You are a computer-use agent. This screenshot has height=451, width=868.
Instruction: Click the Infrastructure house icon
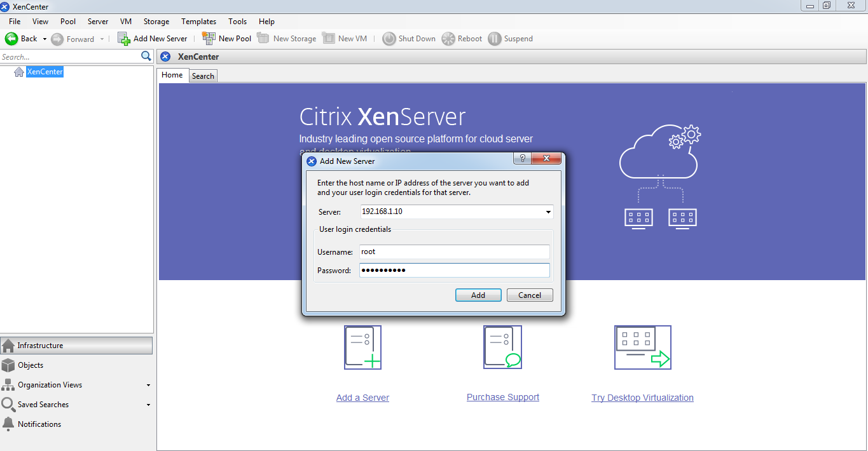tap(8, 346)
